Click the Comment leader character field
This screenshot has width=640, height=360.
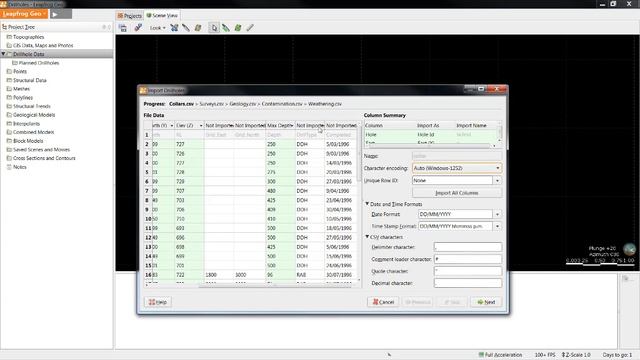(468, 259)
